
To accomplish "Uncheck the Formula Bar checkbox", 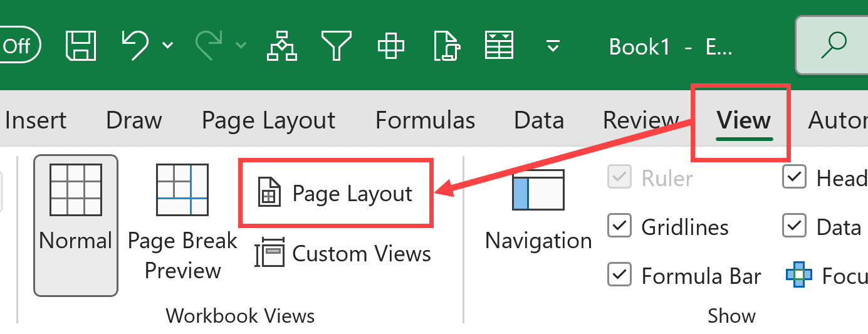I will point(619,276).
